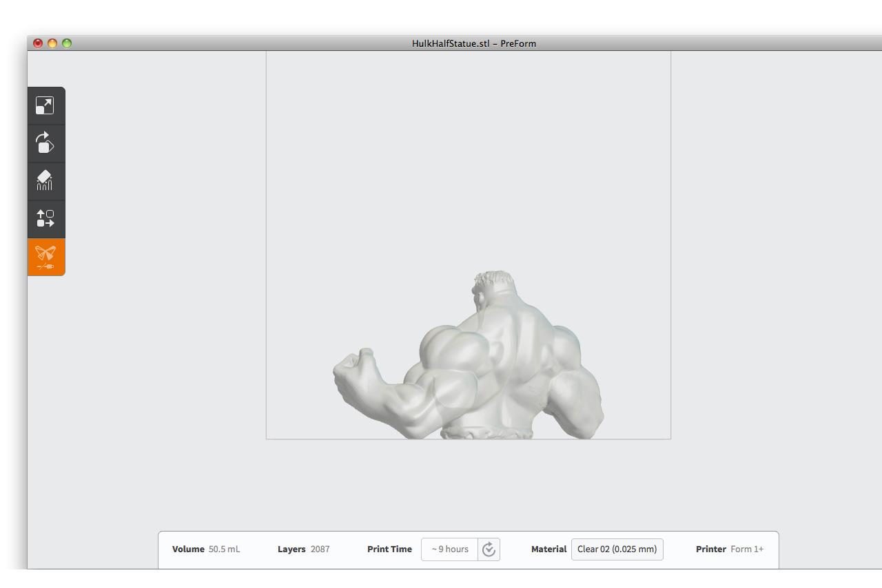Click the orange Form print button

[x=45, y=257]
